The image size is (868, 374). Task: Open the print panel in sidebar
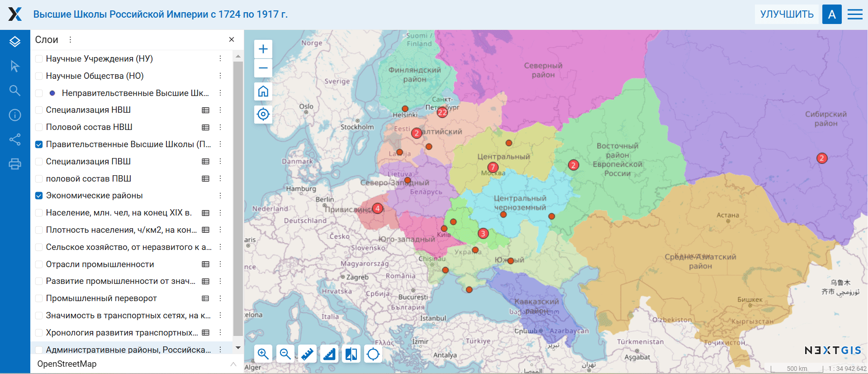(x=15, y=164)
